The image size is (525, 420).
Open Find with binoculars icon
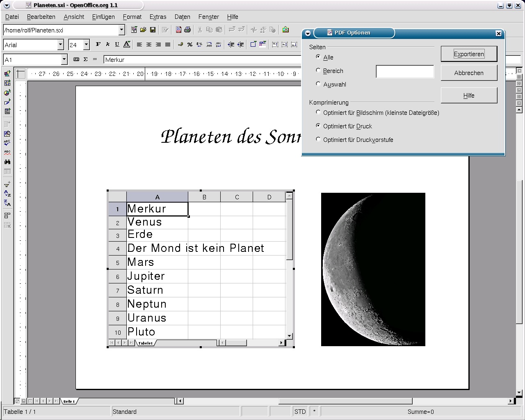[x=7, y=162]
